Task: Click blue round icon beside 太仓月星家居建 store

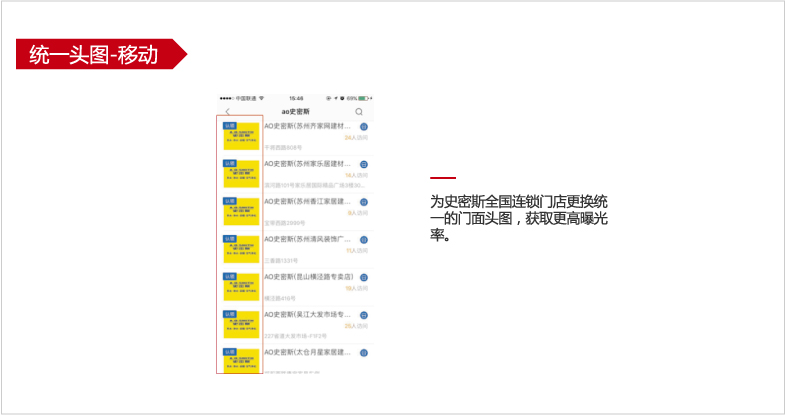Action: click(x=364, y=353)
